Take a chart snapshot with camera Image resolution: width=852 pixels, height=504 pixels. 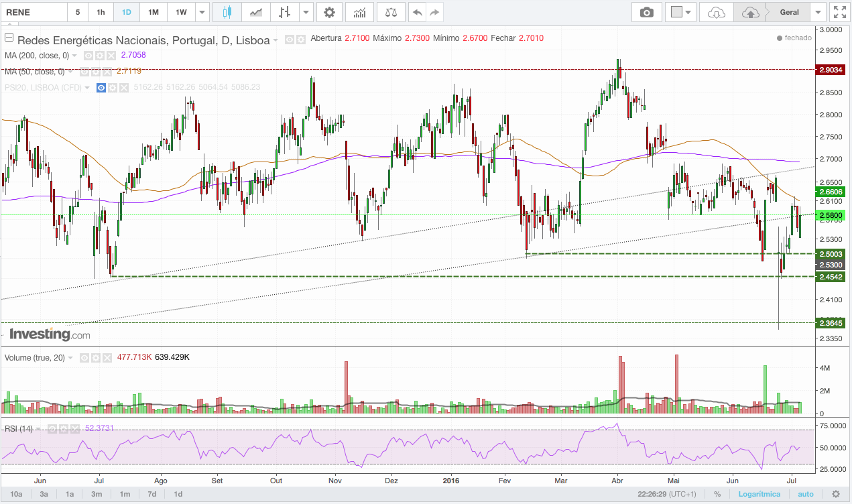(647, 12)
